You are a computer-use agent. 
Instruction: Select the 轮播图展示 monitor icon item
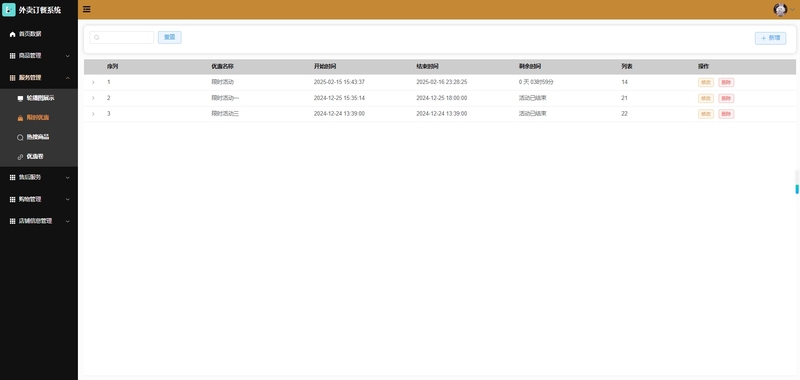(x=39, y=98)
